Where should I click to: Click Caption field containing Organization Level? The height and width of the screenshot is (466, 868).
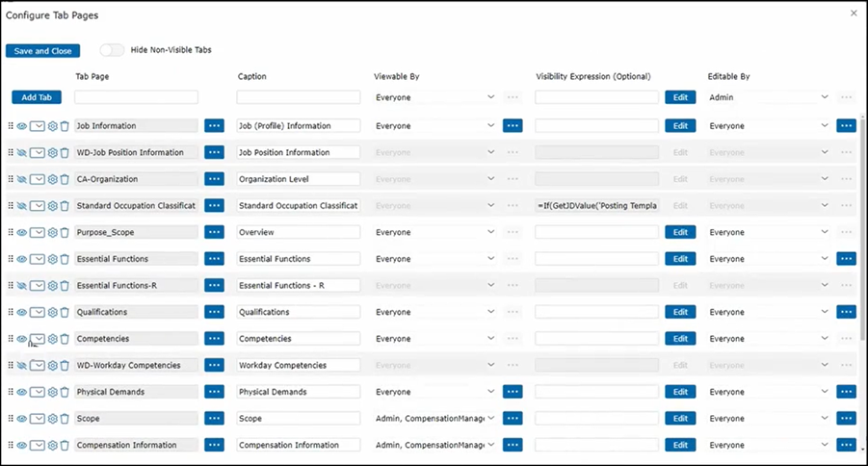point(298,179)
